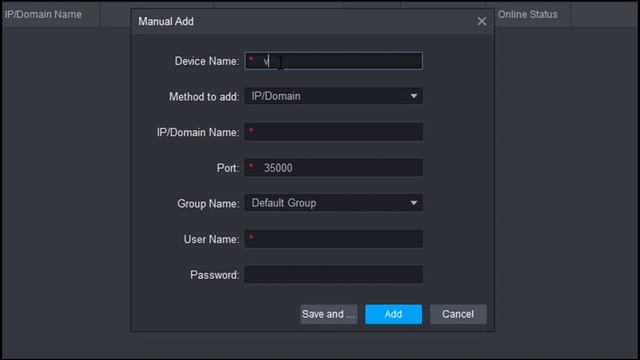
Task: Click the Port field showing 35000
Action: [x=333, y=168]
